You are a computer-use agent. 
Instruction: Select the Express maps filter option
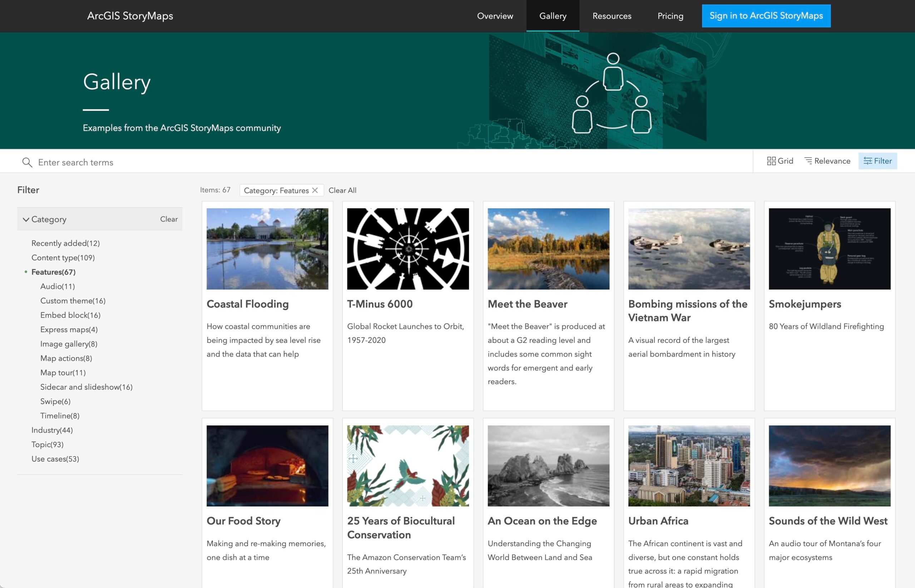coord(69,329)
